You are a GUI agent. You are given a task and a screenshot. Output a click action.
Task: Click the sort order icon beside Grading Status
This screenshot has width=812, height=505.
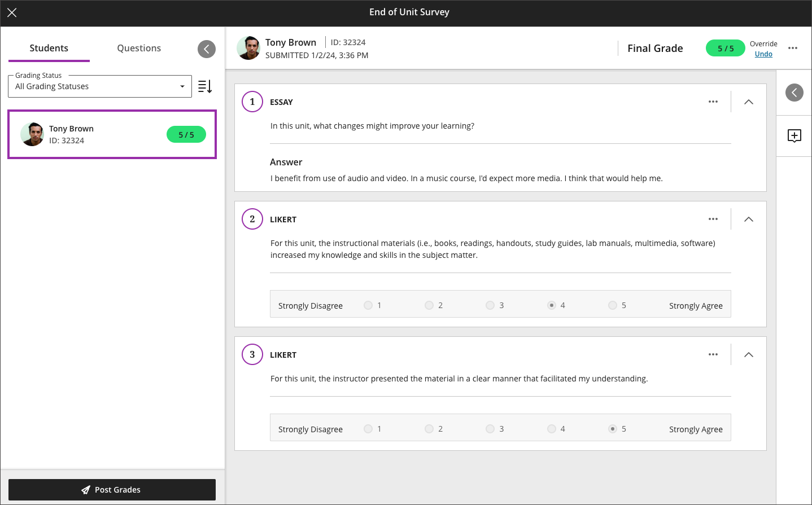tap(205, 86)
